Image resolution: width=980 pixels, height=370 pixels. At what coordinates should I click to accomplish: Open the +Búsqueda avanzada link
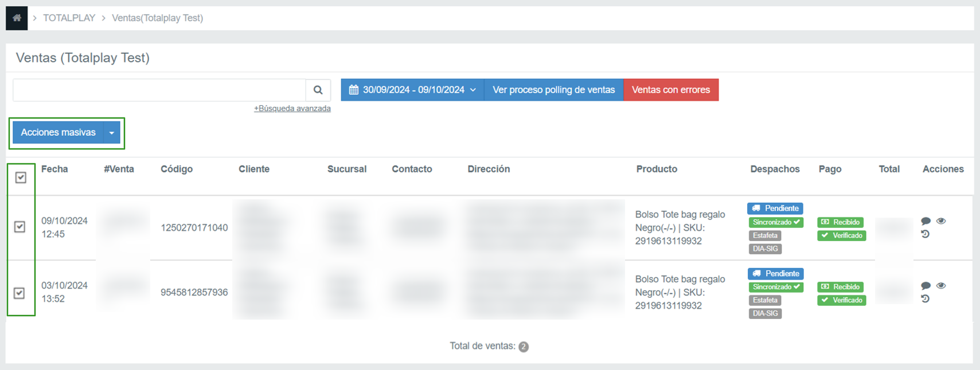tap(292, 108)
